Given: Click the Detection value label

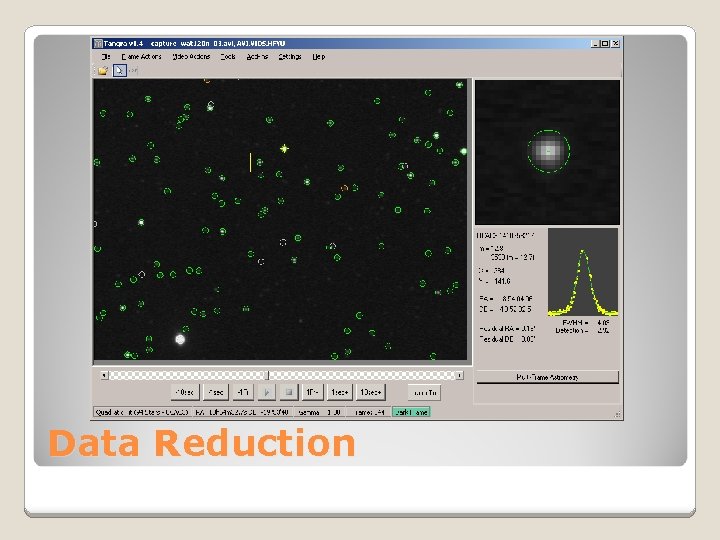Looking at the screenshot, I should [x=582, y=331].
